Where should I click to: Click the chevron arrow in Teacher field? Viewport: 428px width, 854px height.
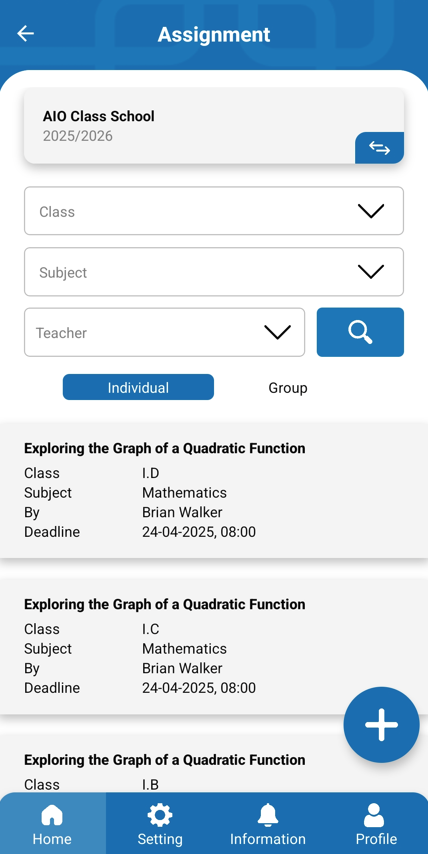coord(278,332)
